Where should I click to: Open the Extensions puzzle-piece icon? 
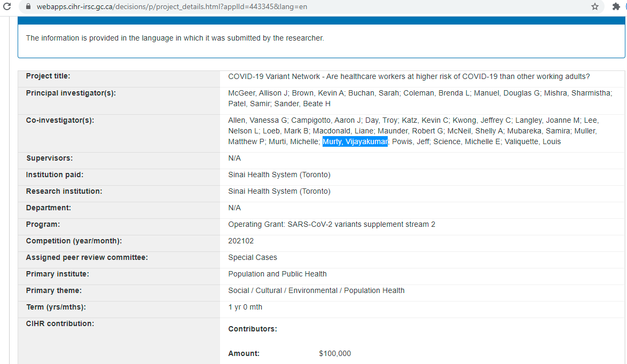tap(616, 6)
